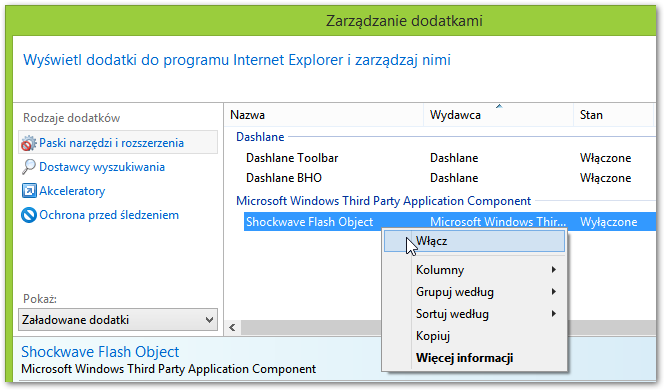Select the Dashlane Toolbar row

click(450, 158)
